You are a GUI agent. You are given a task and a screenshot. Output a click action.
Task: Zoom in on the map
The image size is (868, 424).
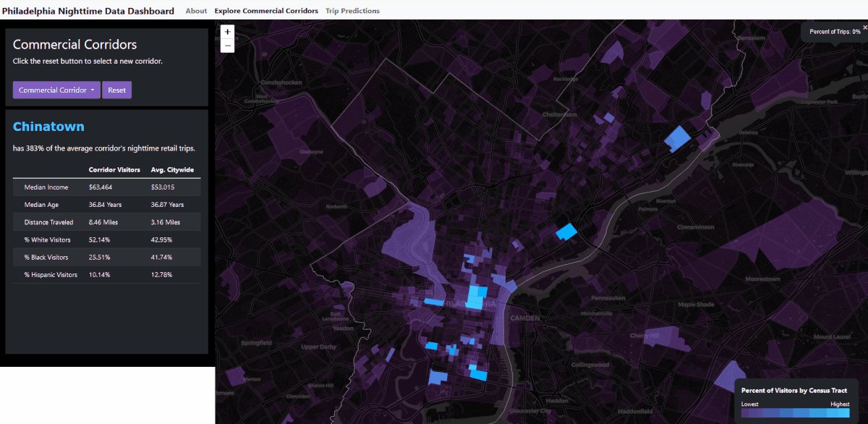228,32
